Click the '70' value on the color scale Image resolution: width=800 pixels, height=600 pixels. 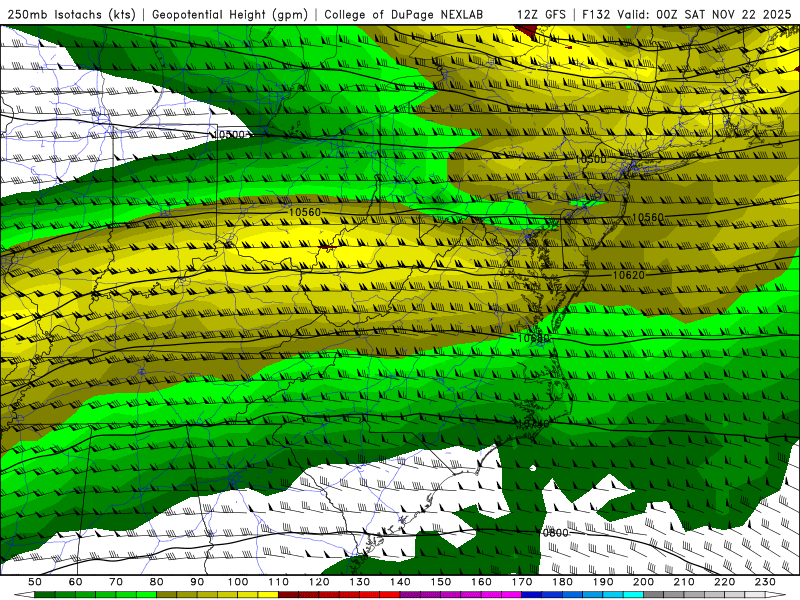pos(116,582)
